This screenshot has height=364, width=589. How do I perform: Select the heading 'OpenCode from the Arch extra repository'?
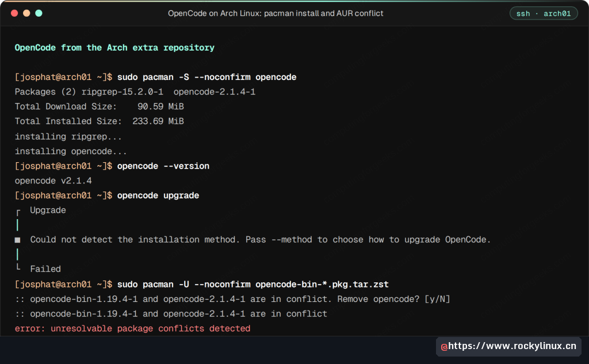[x=114, y=48]
